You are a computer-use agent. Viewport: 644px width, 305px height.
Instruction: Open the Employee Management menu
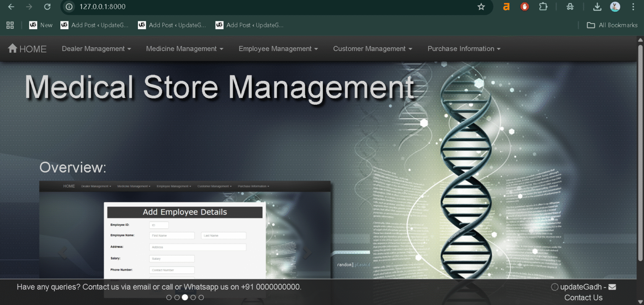278,49
